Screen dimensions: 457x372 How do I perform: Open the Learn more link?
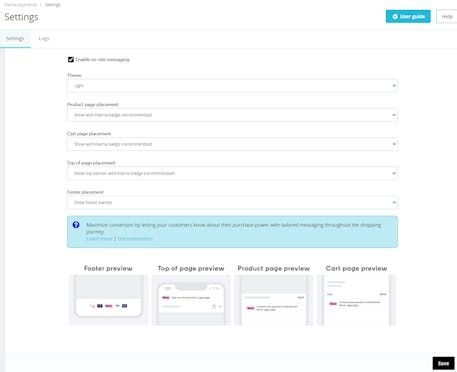99,239
